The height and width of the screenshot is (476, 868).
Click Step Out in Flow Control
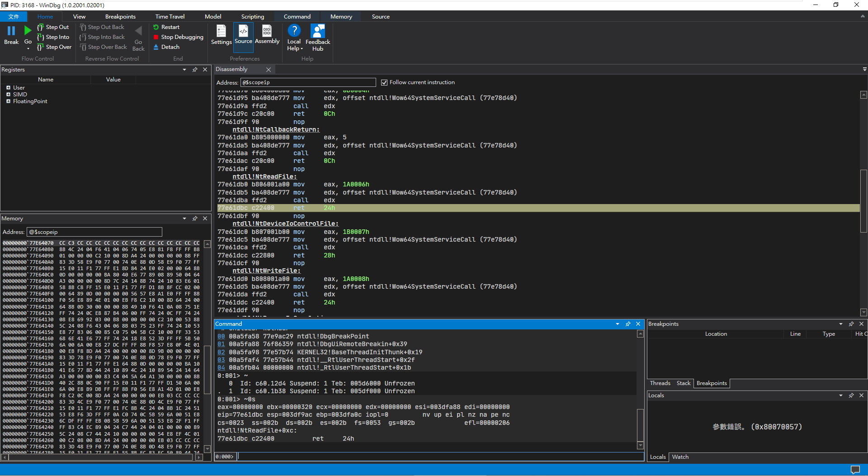(x=53, y=27)
